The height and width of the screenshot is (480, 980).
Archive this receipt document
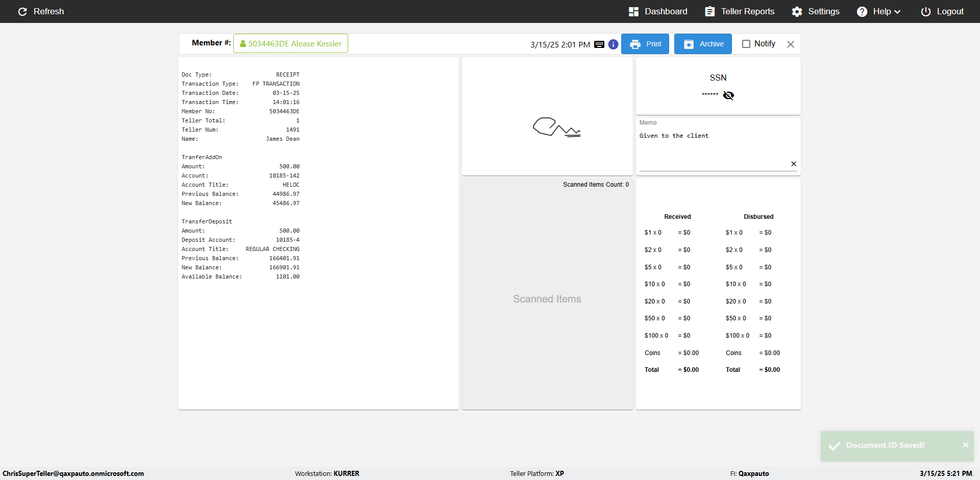click(703, 44)
